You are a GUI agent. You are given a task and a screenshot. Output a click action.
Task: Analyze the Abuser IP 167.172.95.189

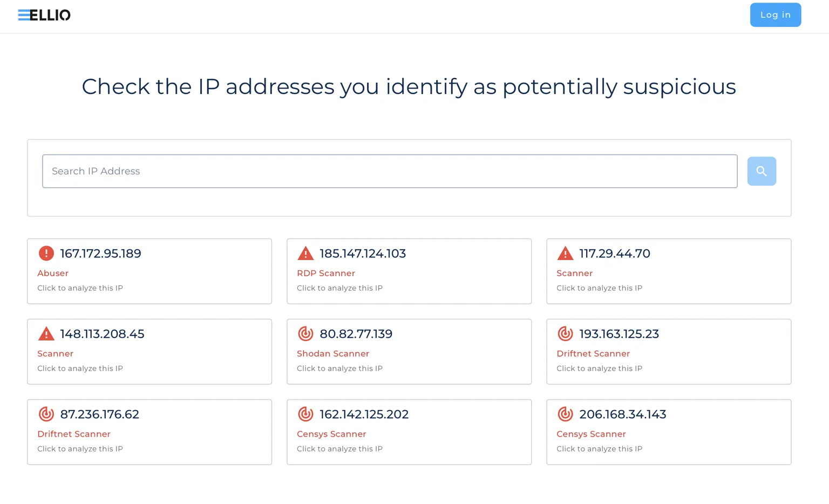pyautogui.click(x=150, y=271)
